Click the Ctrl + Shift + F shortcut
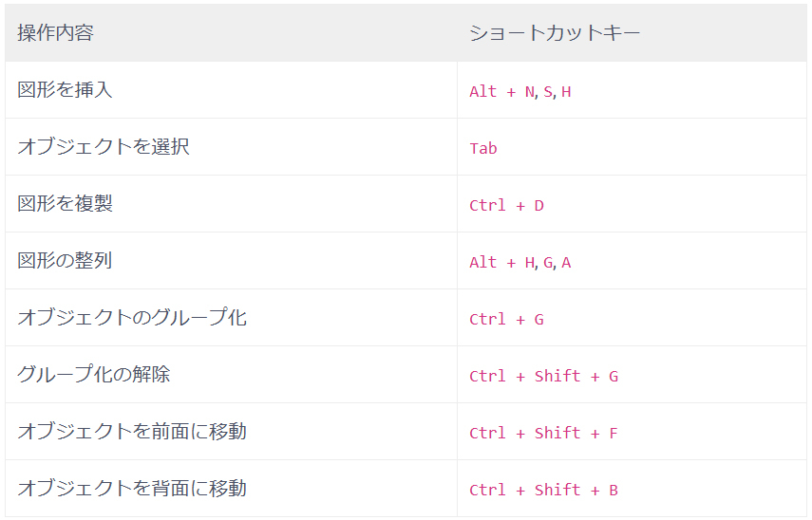Viewport: 812px width, 520px height. tap(543, 434)
